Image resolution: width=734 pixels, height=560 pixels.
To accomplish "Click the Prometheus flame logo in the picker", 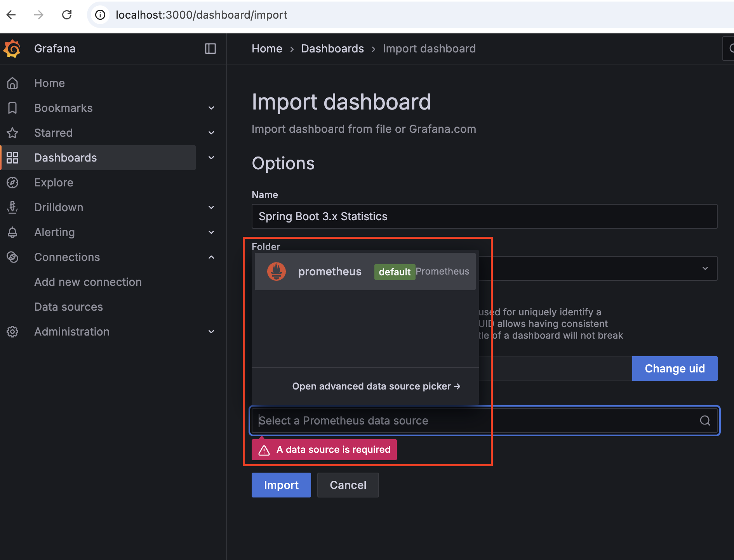I will (277, 271).
